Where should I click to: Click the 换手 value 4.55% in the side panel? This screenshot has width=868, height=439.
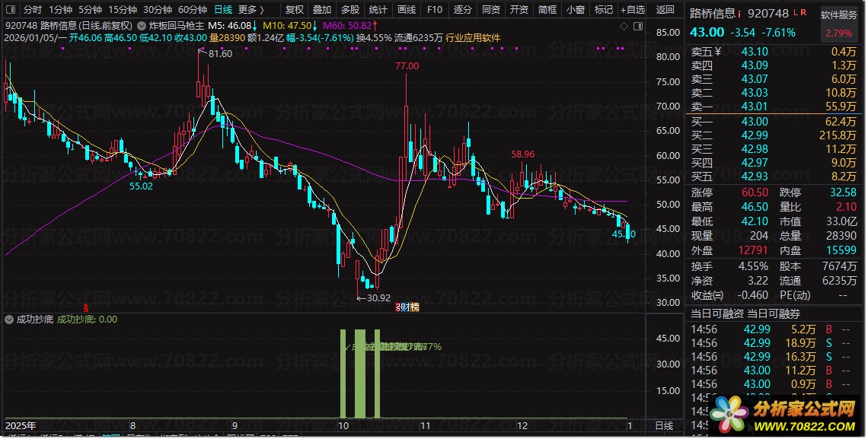[753, 266]
